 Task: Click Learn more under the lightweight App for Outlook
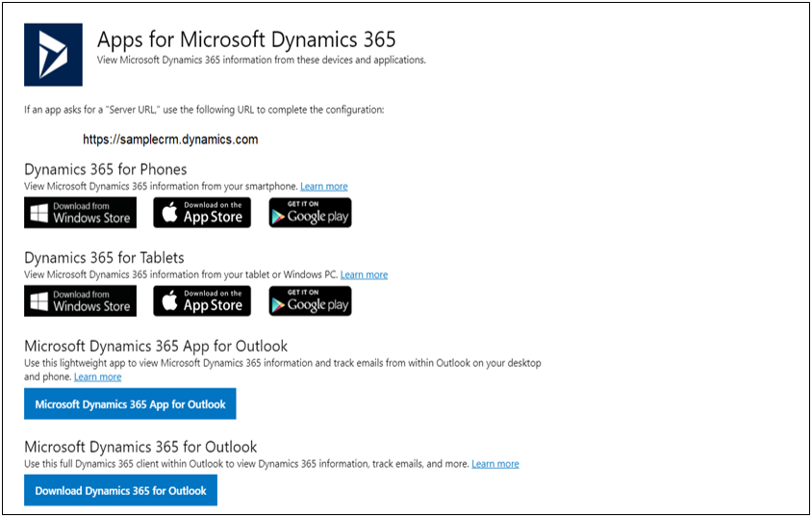pos(97,377)
